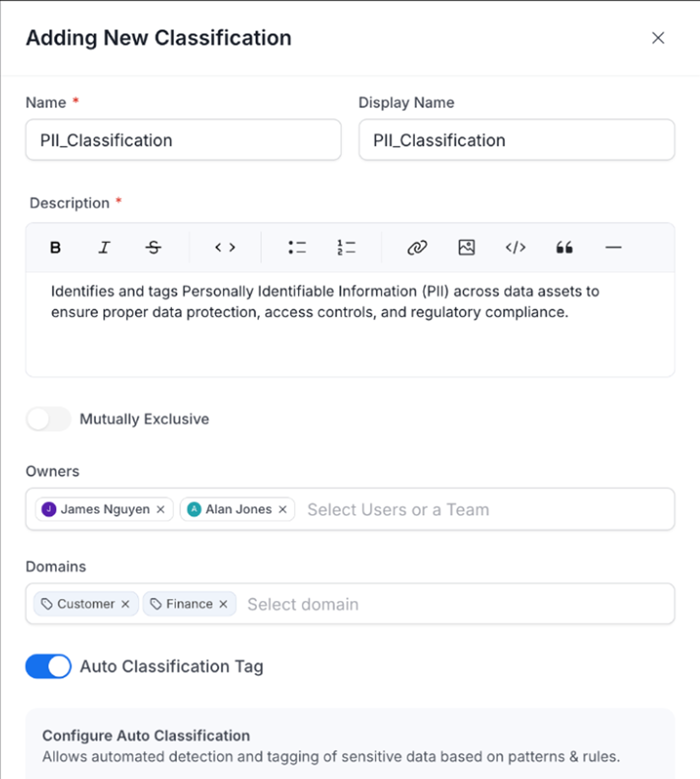Apply italic formatting in description toolbar
700x779 pixels.
[104, 247]
